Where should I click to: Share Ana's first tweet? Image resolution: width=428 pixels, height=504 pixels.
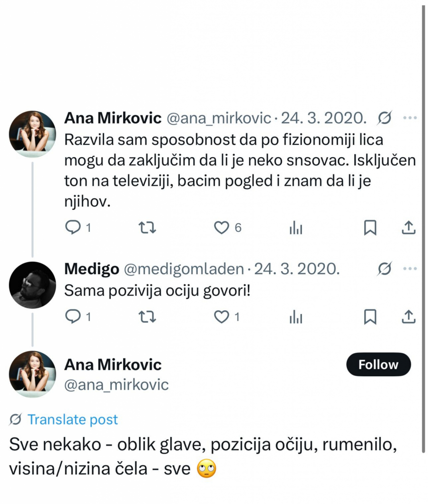tap(408, 228)
